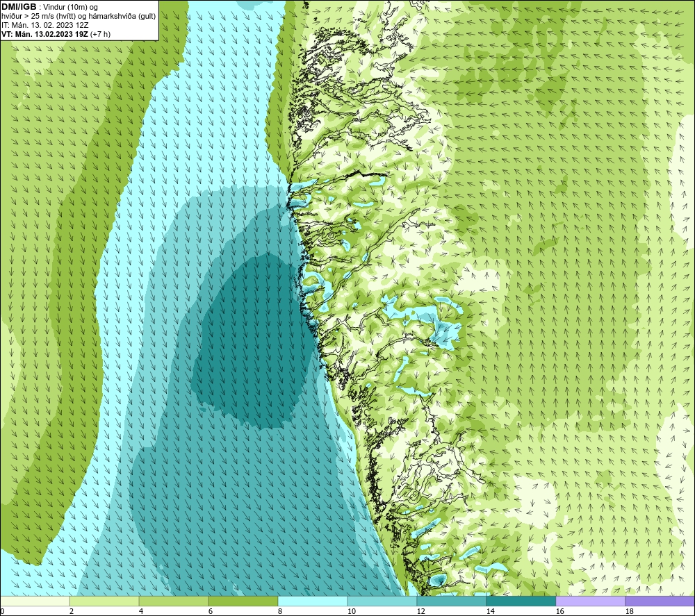The width and height of the screenshot is (695, 616).
Task: Click the 4-6 m/s green swatch
Action: pos(174,601)
